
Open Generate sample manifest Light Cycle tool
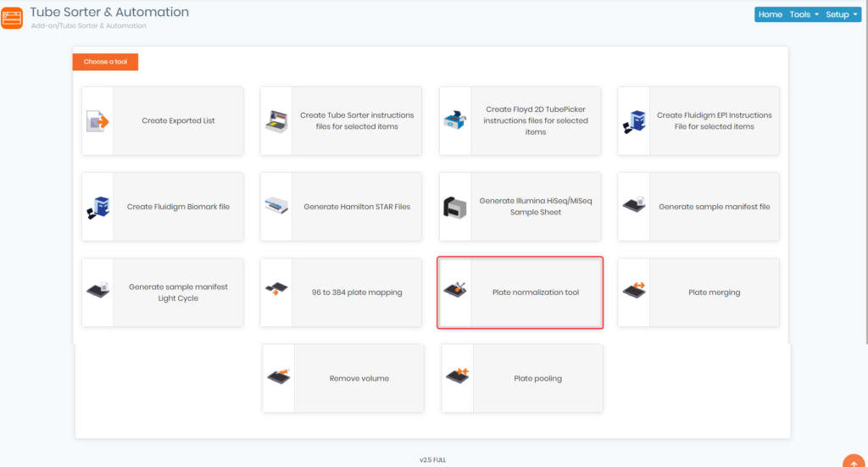(162, 292)
